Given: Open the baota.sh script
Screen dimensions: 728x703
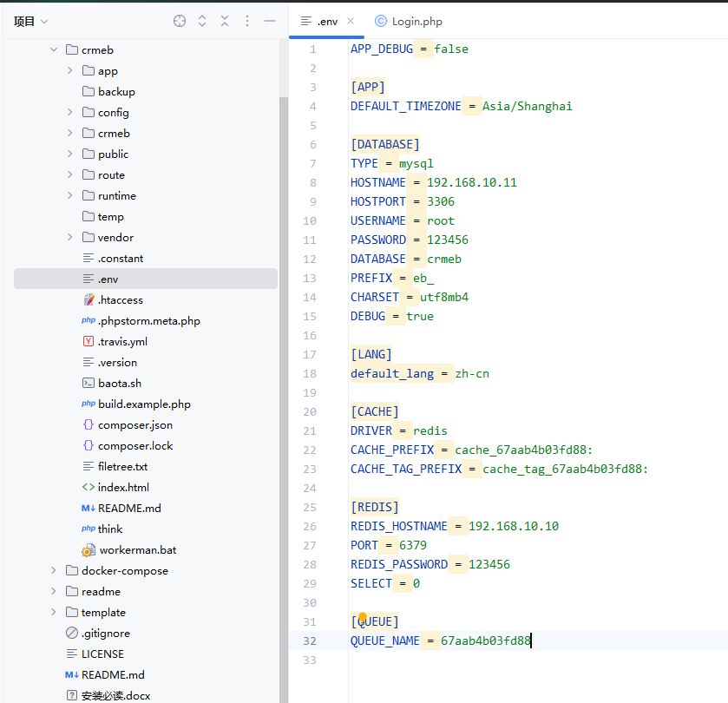Looking at the screenshot, I should [x=112, y=383].
